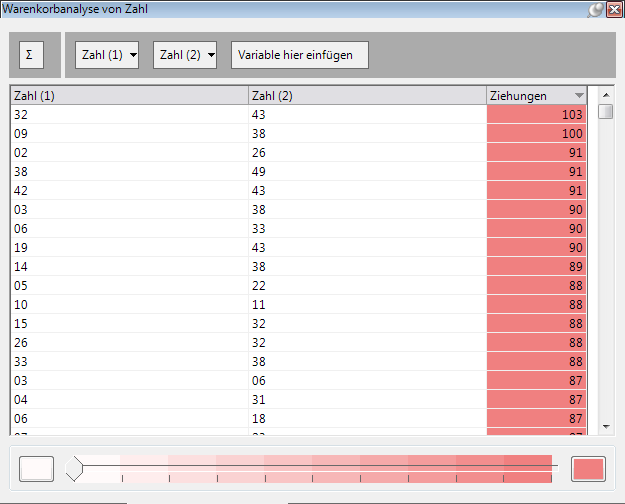This screenshot has height=504, width=625.
Task: Select Zahl (1) cell '32' in first row
Action: pos(130,114)
